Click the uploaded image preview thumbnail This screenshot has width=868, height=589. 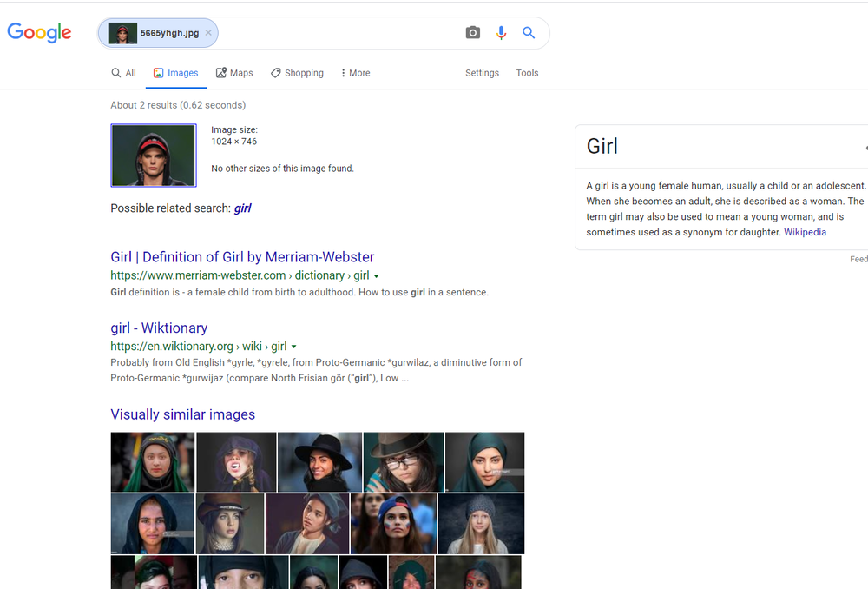coord(154,156)
